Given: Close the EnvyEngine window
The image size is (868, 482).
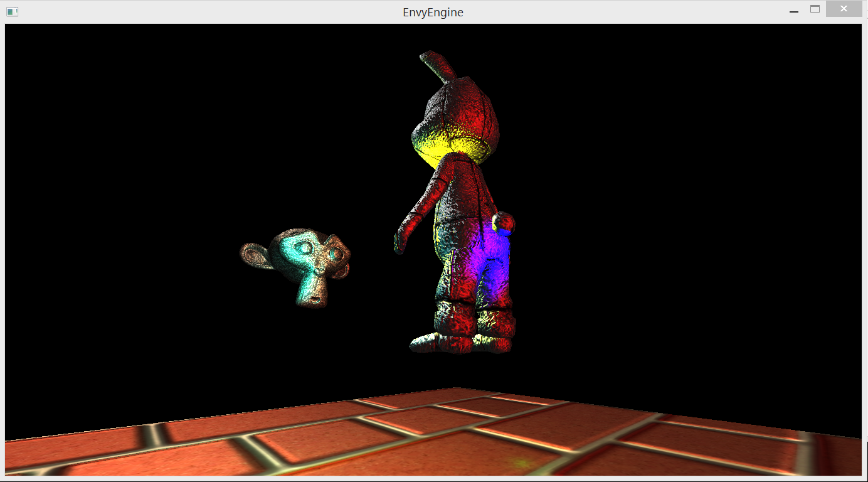Looking at the screenshot, I should (x=844, y=9).
